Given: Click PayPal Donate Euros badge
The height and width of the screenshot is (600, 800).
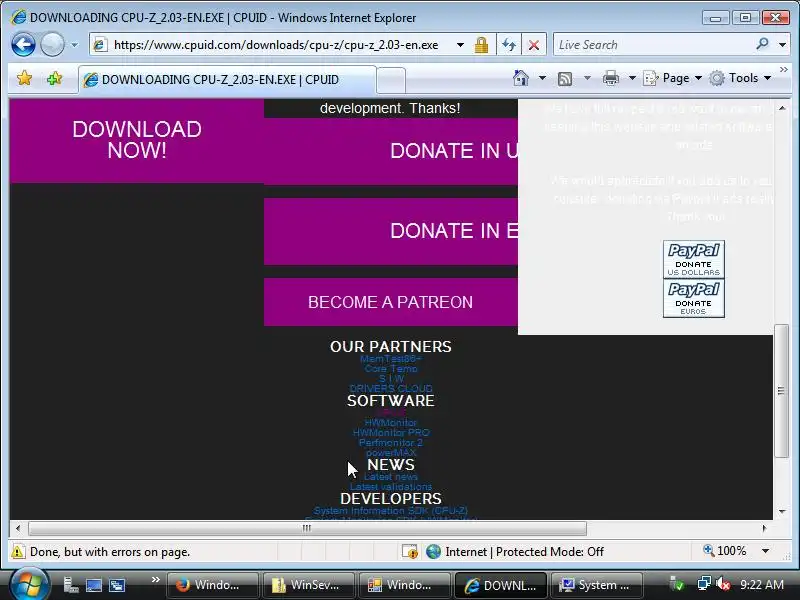Looking at the screenshot, I should [693, 298].
